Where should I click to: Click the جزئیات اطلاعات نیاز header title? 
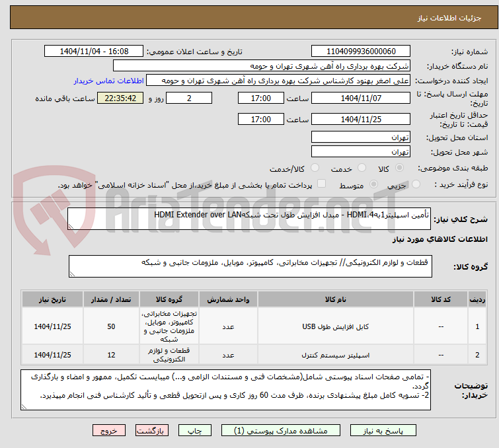(x=449, y=18)
